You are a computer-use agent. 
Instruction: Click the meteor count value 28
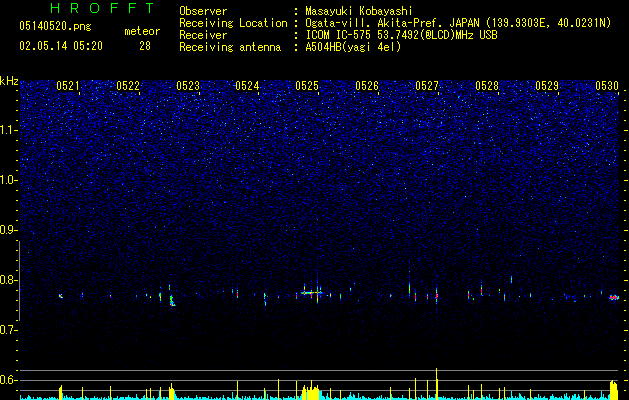point(145,46)
